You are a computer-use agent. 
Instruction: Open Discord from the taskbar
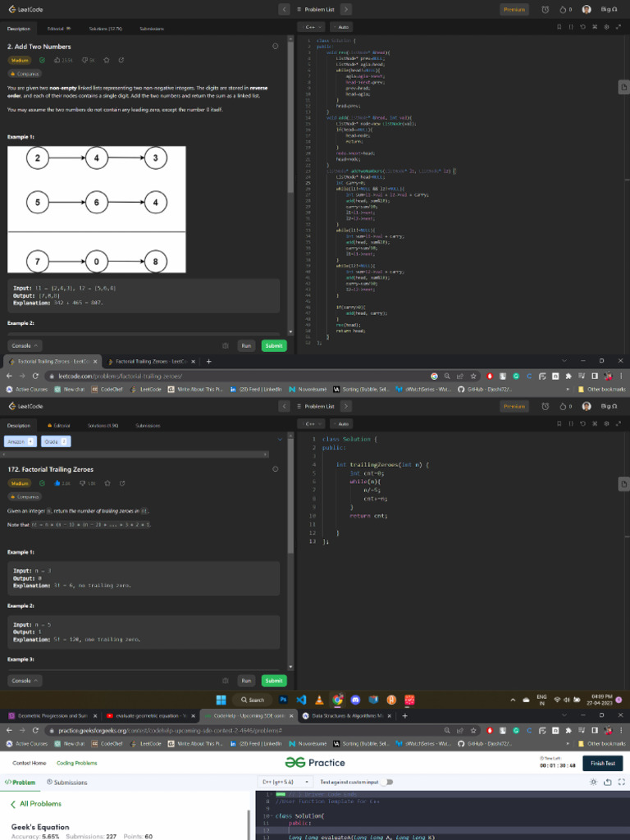click(x=355, y=700)
